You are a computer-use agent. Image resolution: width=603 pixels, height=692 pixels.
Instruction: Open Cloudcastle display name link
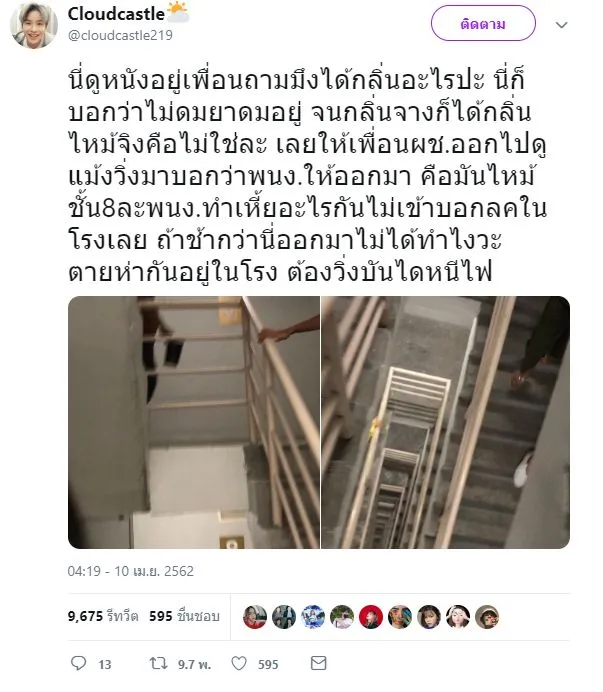click(116, 14)
